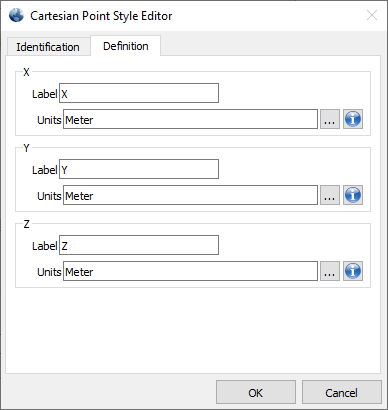The height and width of the screenshot is (410, 388).
Task: Click the globe icon in title bar
Action: tap(16, 15)
